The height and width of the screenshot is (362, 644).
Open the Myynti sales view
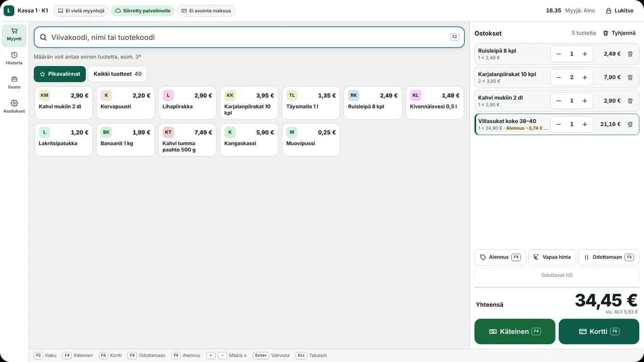14,35
